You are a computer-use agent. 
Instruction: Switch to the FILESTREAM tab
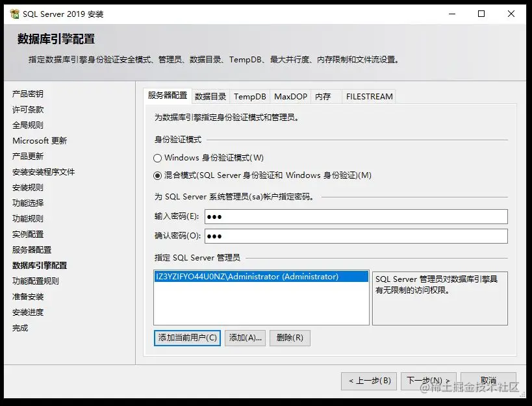[369, 97]
